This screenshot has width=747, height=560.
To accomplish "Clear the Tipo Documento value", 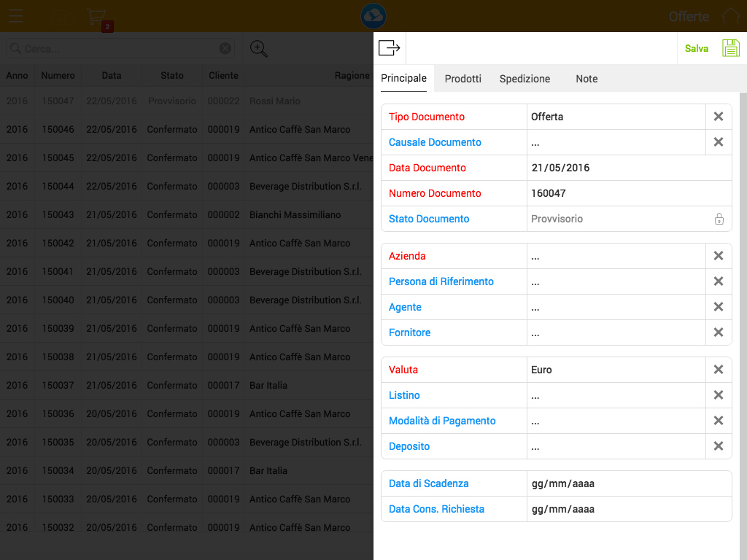I will 719,117.
